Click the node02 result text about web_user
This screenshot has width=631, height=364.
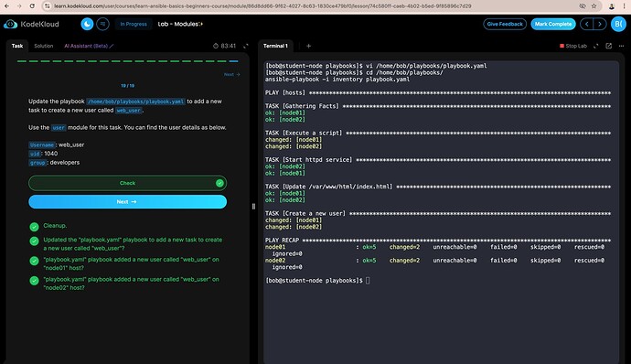[x=131, y=284]
